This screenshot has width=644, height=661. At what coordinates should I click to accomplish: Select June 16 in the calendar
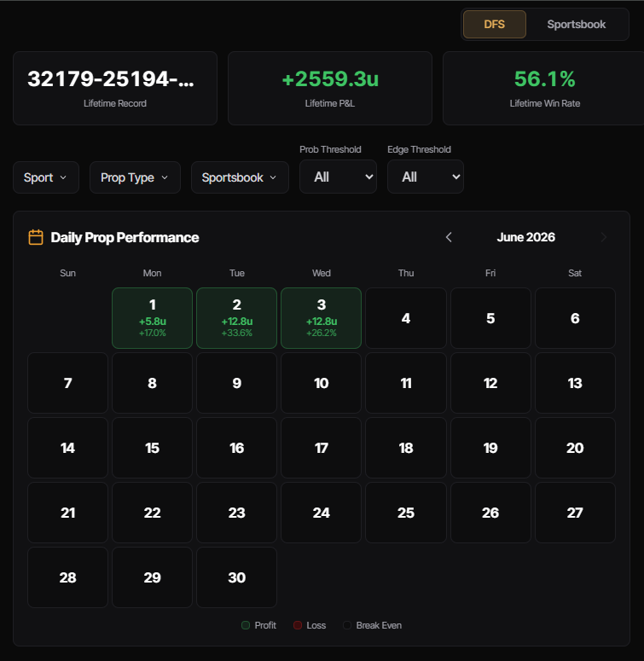coord(237,448)
